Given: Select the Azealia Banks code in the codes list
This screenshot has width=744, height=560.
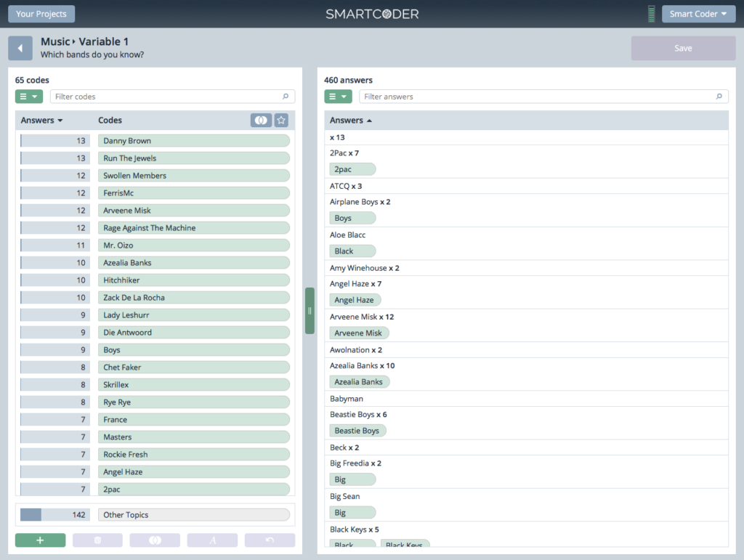Looking at the screenshot, I should tap(194, 263).
